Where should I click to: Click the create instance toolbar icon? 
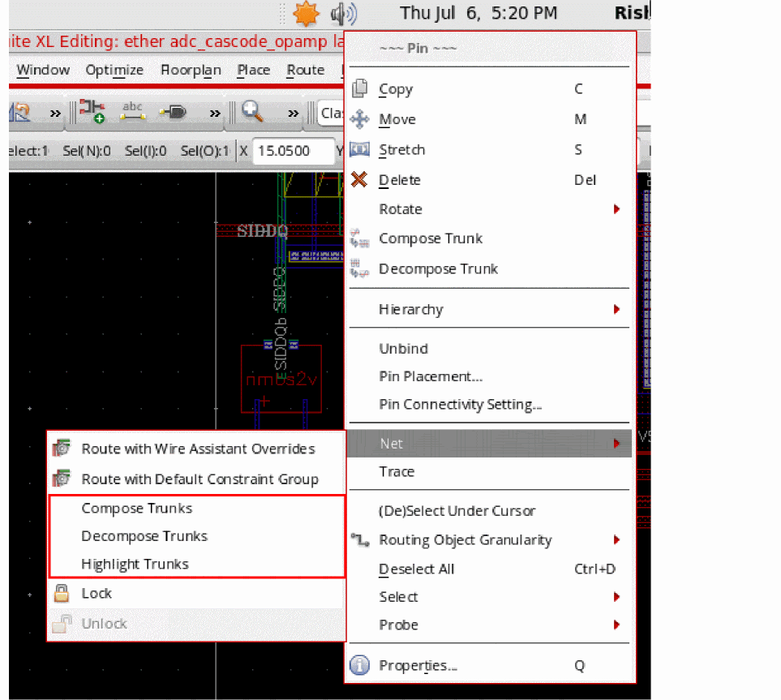pos(94,113)
